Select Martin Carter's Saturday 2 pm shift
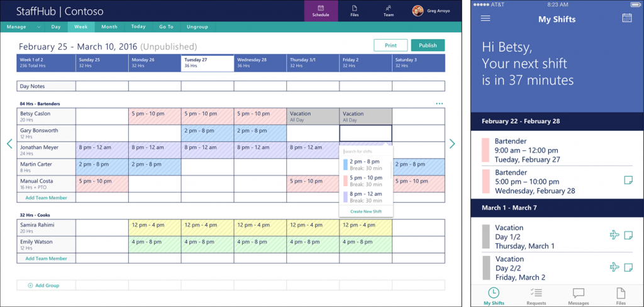 tap(418, 167)
